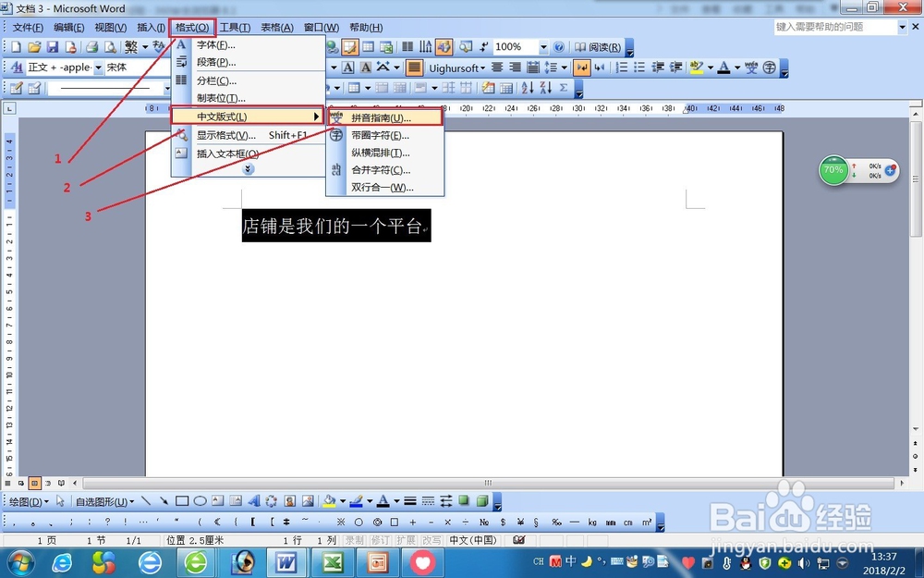The height and width of the screenshot is (578, 924).
Task: Open the 文件(F) menu
Action: click(x=28, y=28)
